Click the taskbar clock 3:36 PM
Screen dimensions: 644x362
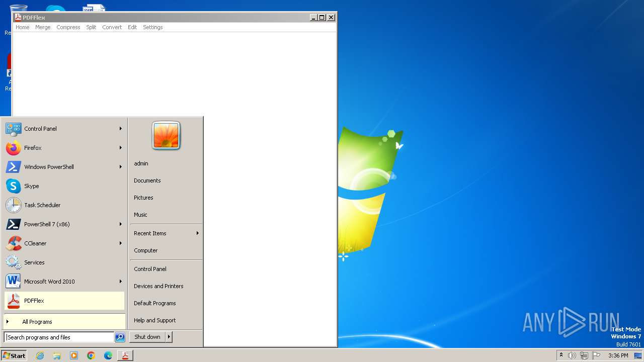[x=618, y=355]
